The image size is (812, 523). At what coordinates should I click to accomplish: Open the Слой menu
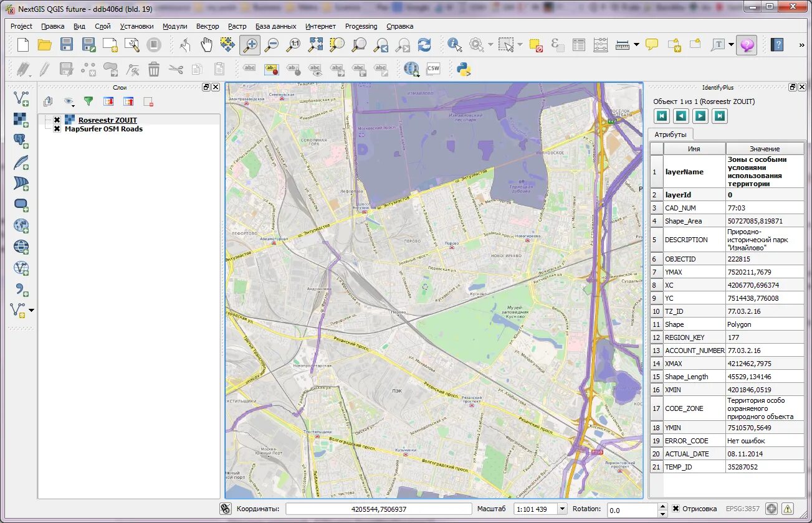click(103, 26)
